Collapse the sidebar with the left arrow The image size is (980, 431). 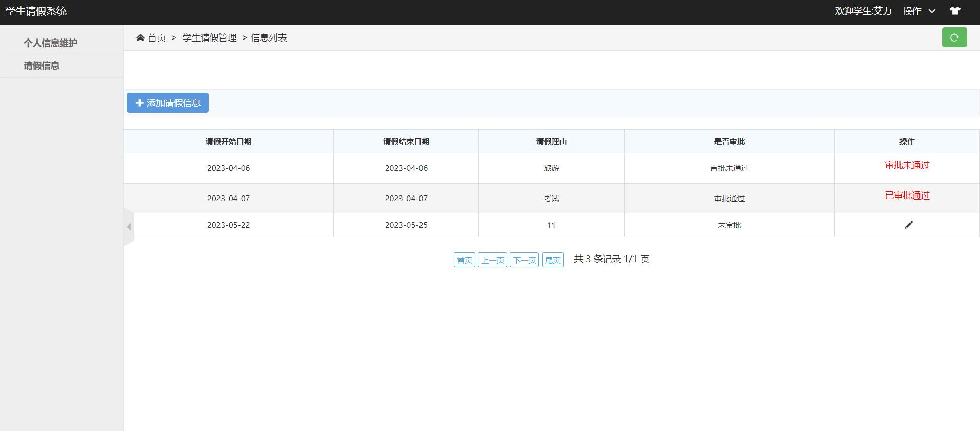pyautogui.click(x=129, y=227)
